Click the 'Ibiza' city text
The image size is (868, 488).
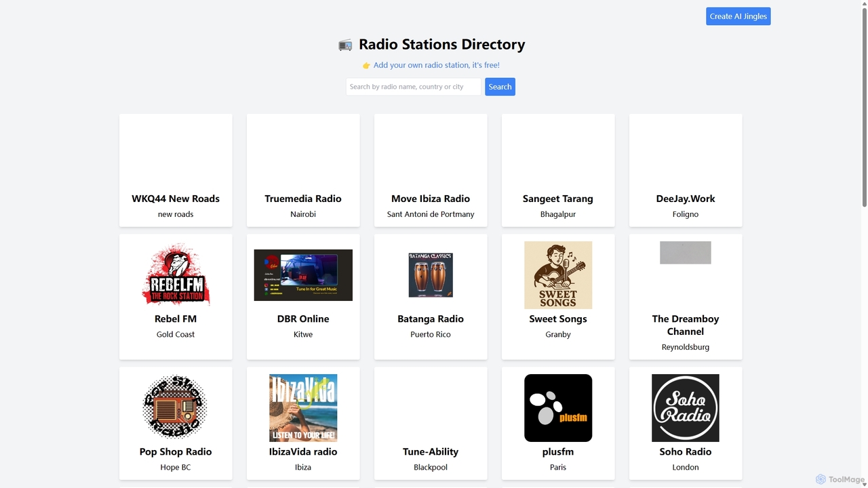[x=303, y=467]
